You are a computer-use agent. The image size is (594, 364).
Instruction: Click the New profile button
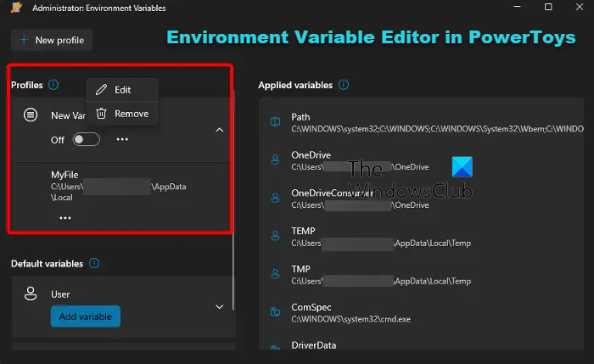[x=52, y=40]
